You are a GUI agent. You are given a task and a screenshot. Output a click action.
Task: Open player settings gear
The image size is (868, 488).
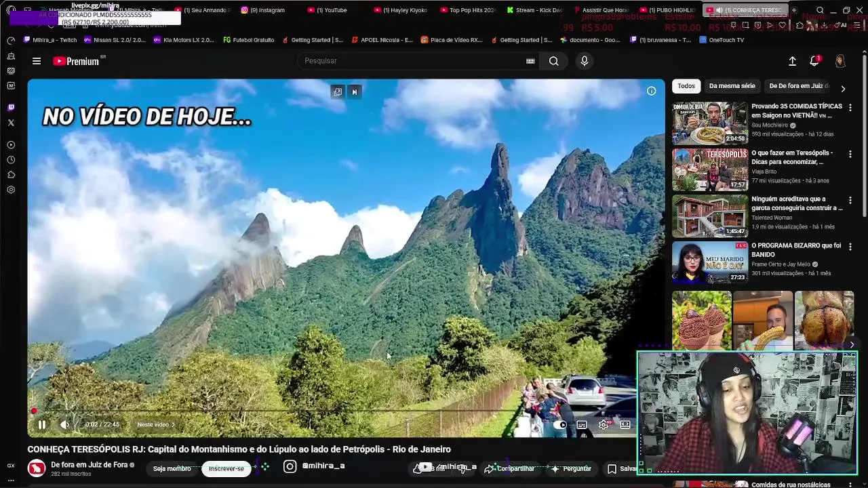pos(604,424)
